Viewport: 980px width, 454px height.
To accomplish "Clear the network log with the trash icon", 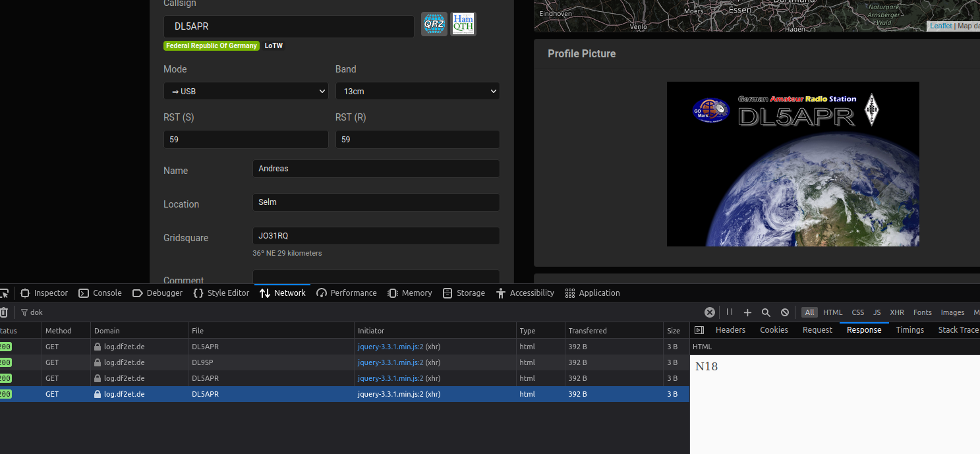I will tap(4, 312).
